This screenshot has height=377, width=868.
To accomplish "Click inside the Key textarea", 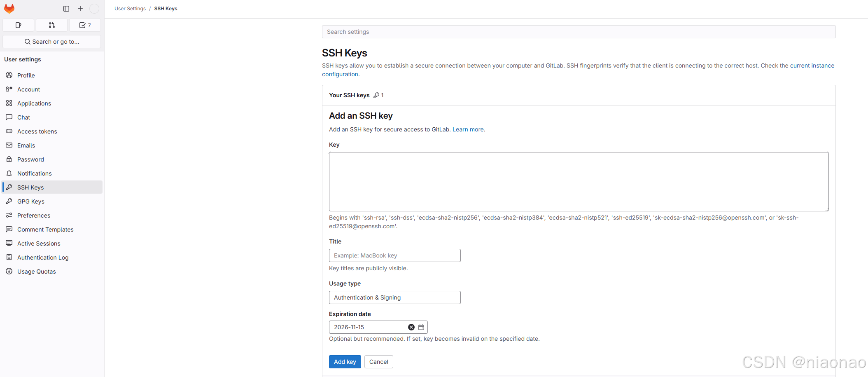I will click(x=579, y=182).
